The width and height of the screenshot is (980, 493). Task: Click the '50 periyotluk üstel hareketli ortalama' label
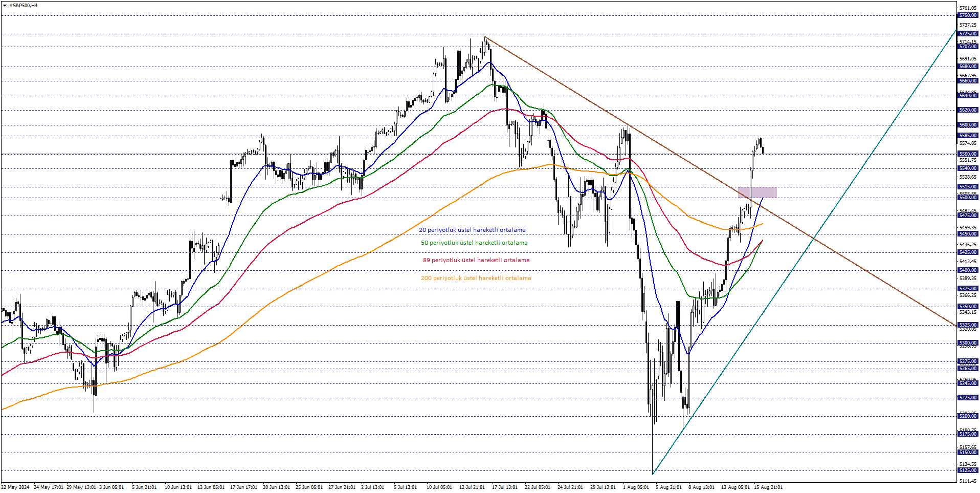[474, 243]
